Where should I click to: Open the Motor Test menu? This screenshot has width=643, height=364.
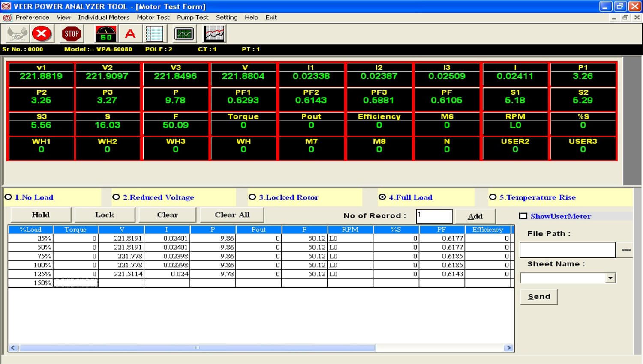tap(153, 18)
